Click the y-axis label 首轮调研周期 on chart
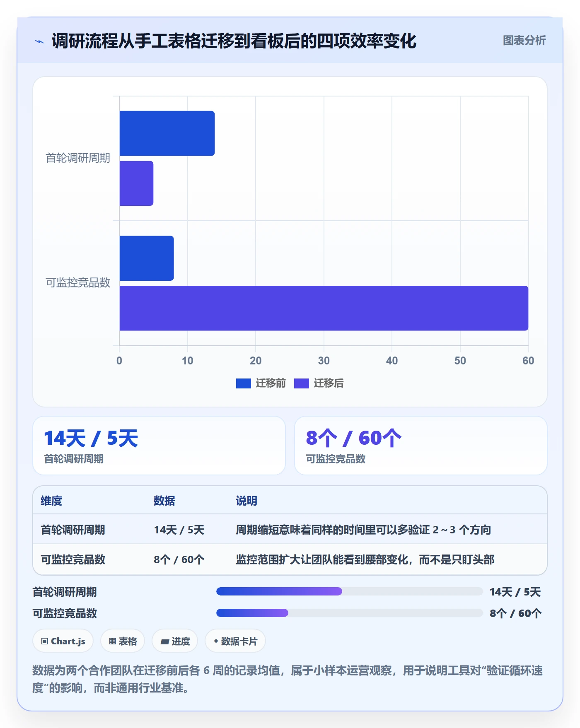 coord(78,158)
